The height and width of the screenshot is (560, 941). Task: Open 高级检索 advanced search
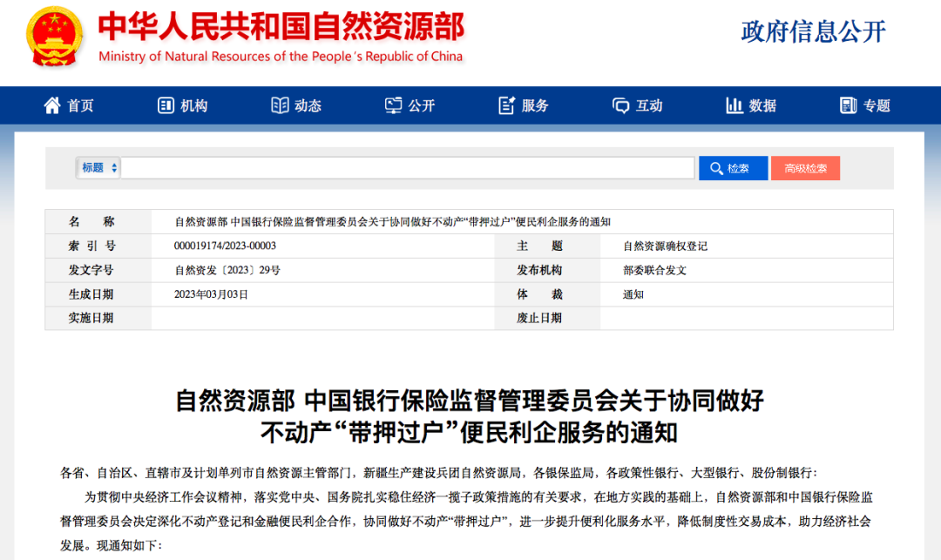805,167
